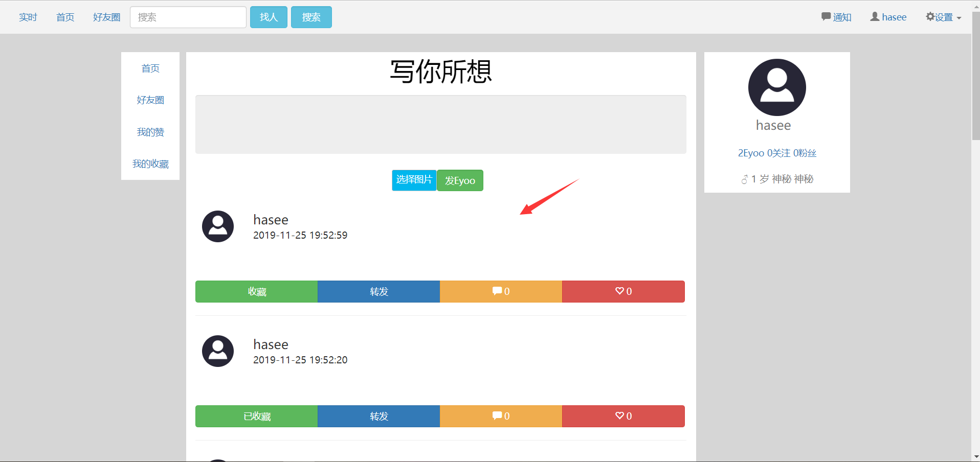Click 转发 on the 19:52:59 post
This screenshot has width=980, height=462.
(x=379, y=291)
